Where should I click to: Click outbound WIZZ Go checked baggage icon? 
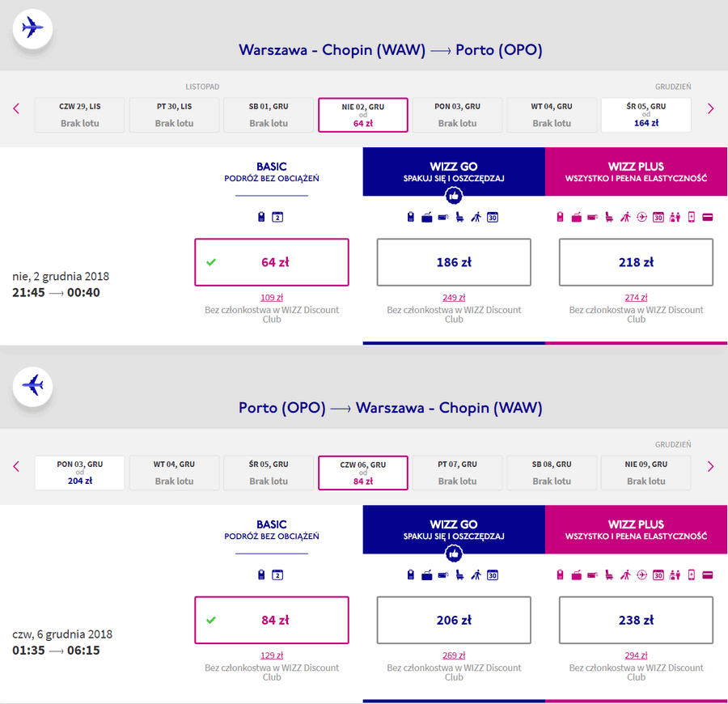click(x=443, y=217)
